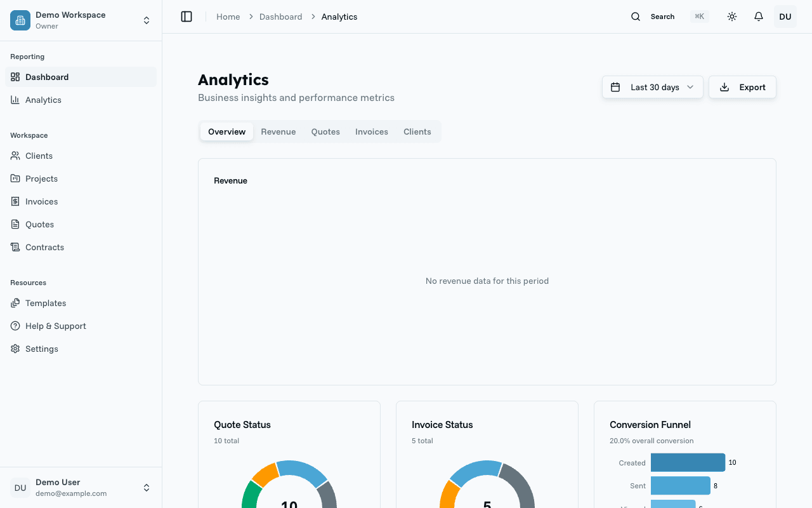Expand the Demo User account menu chevrons

tap(147, 488)
